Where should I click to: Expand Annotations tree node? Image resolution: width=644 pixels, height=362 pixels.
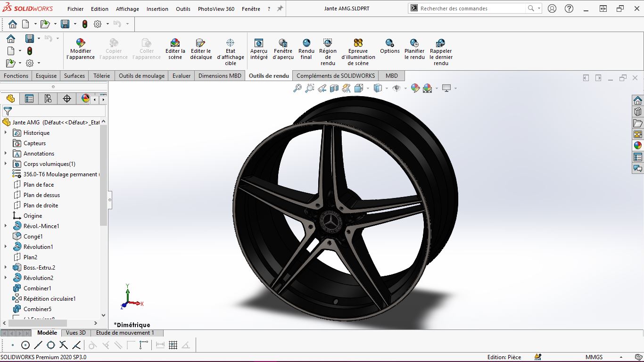coord(6,154)
